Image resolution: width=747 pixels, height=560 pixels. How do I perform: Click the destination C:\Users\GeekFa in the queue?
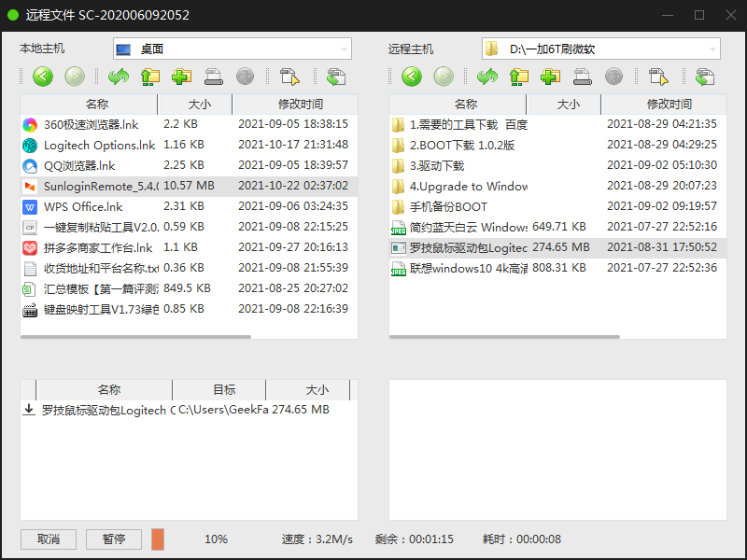(x=223, y=410)
